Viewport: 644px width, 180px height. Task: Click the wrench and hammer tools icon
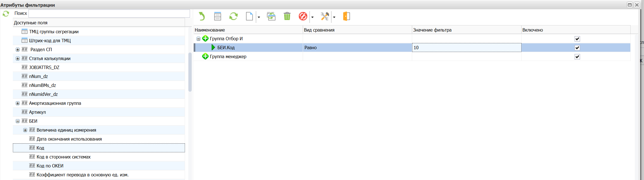(x=325, y=16)
